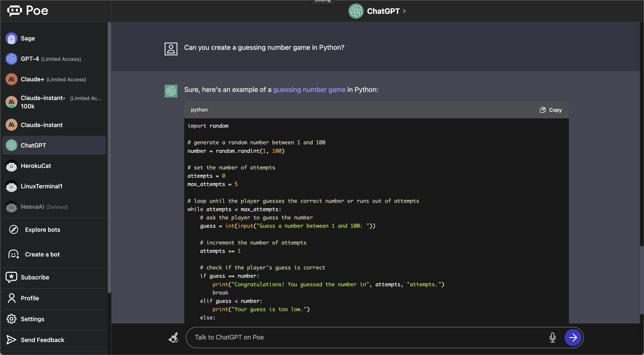Click the Poe logo icon
The image size is (644, 355).
pyautogui.click(x=14, y=10)
